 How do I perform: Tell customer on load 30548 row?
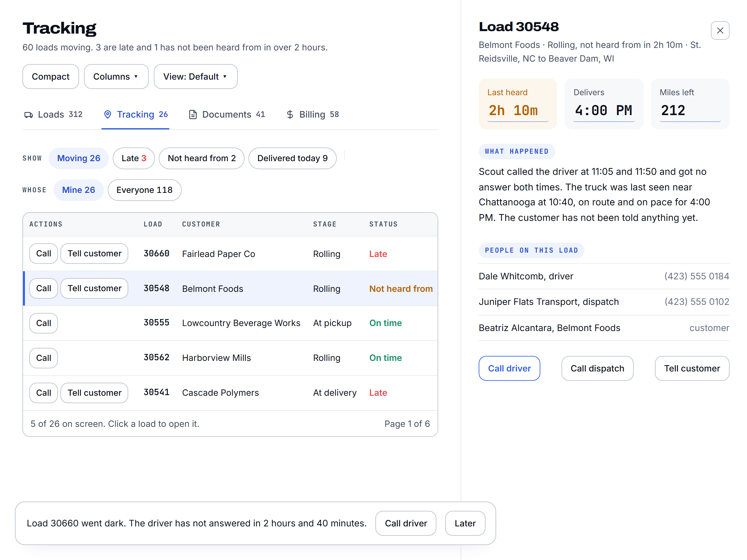tap(94, 288)
